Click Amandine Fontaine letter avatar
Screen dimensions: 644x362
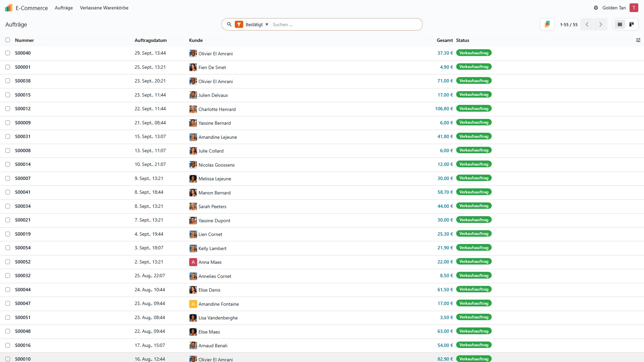(x=193, y=304)
